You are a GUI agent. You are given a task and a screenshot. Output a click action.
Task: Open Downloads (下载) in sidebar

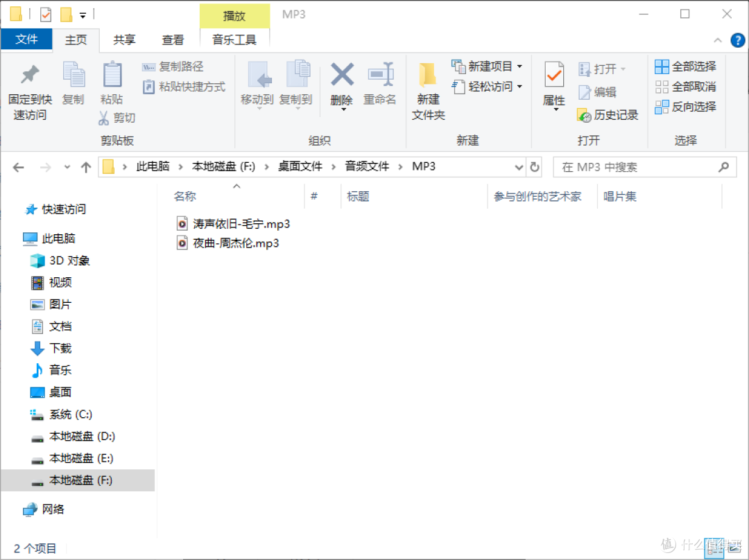point(51,348)
